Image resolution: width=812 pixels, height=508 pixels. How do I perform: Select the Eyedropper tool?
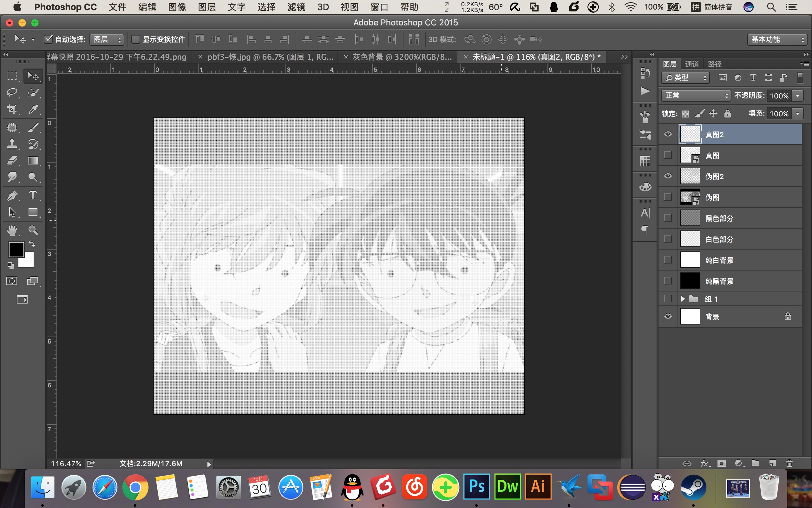[33, 109]
